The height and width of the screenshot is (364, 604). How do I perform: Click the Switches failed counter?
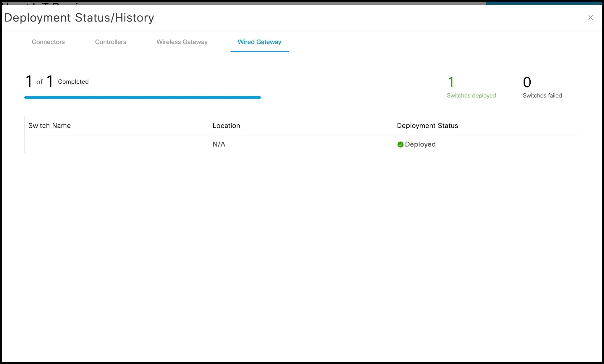point(527,82)
